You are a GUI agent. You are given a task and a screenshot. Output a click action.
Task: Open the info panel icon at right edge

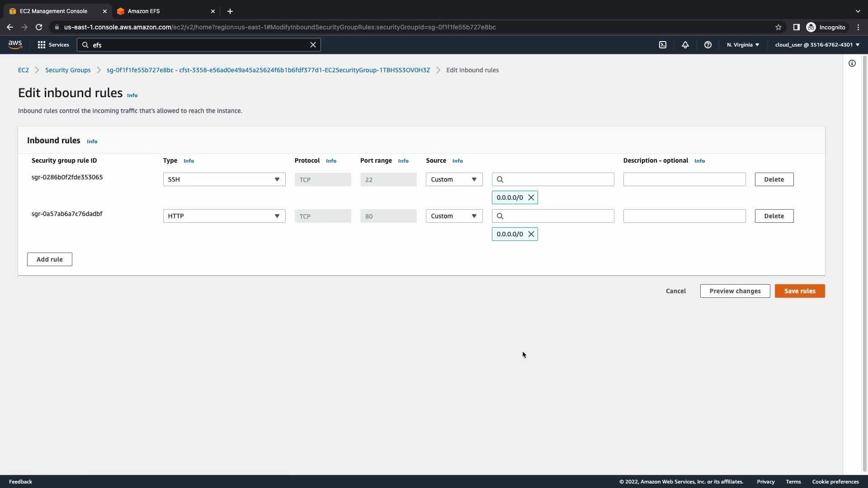852,64
